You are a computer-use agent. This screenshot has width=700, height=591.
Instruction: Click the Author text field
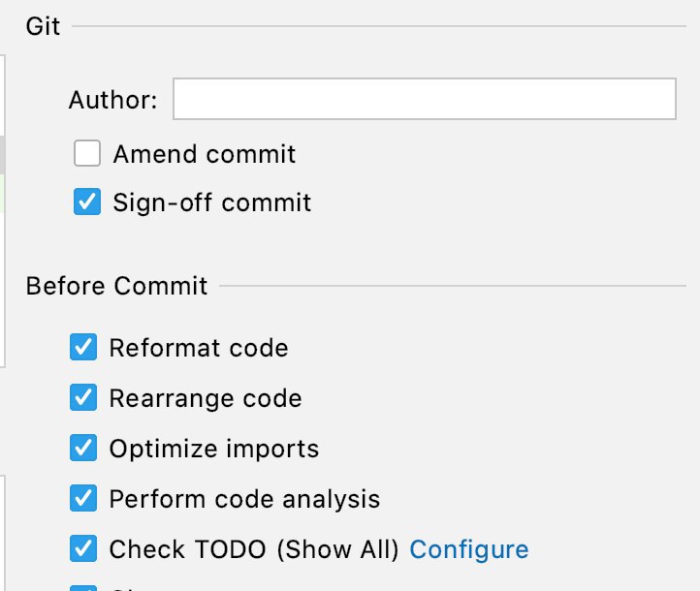[x=424, y=99]
